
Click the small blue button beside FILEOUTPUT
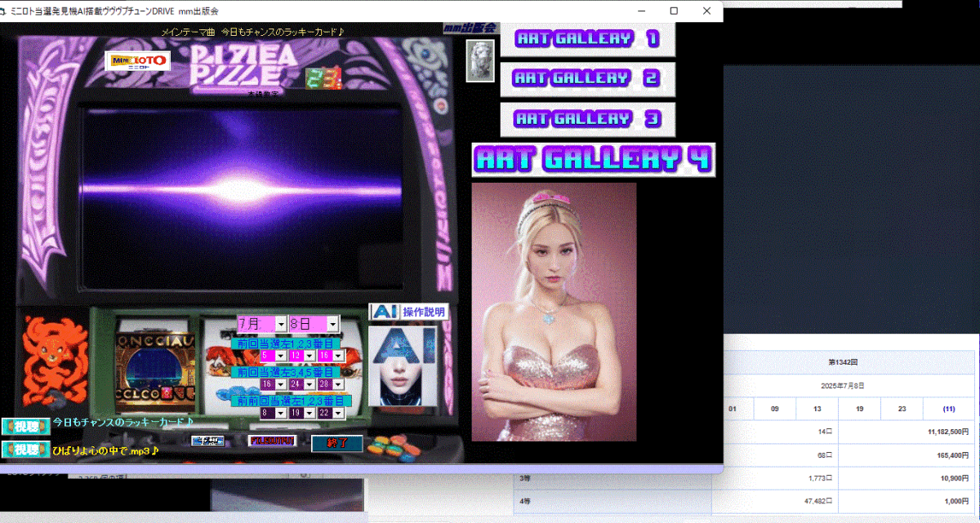point(208,441)
